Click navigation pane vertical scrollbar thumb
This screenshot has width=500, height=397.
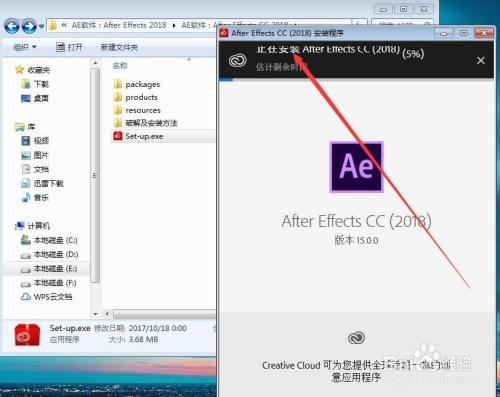click(x=95, y=175)
